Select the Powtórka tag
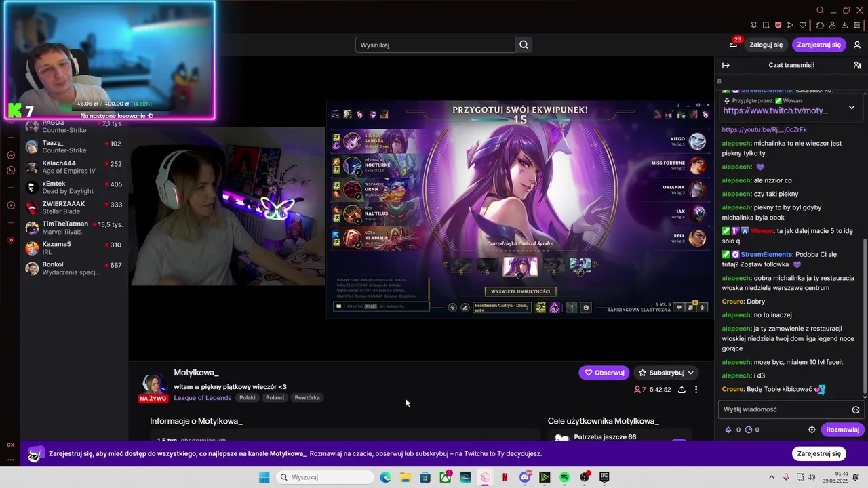The width and height of the screenshot is (868, 488). [x=307, y=398]
